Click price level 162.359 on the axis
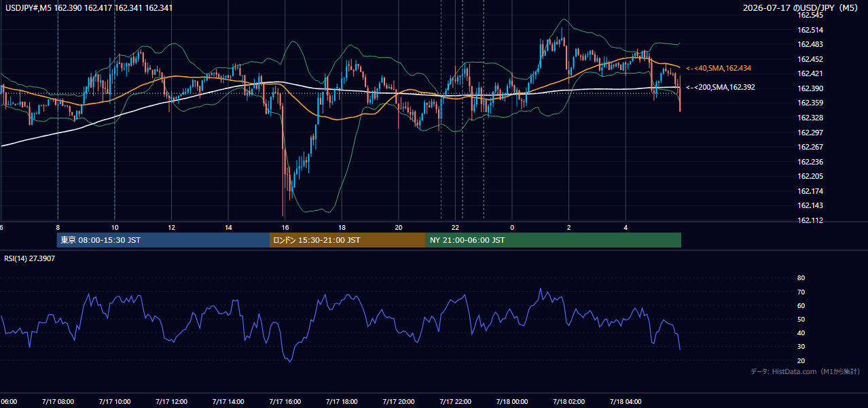Viewport: 868px width, 408px height. 810,103
